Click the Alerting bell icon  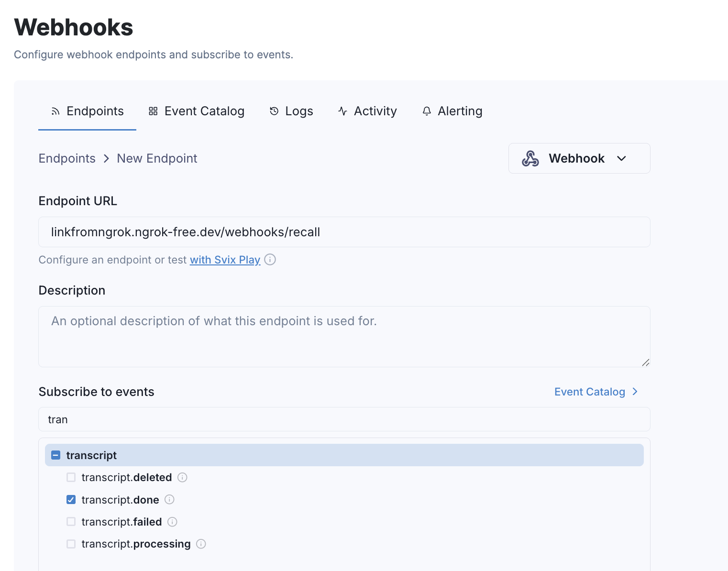click(427, 111)
